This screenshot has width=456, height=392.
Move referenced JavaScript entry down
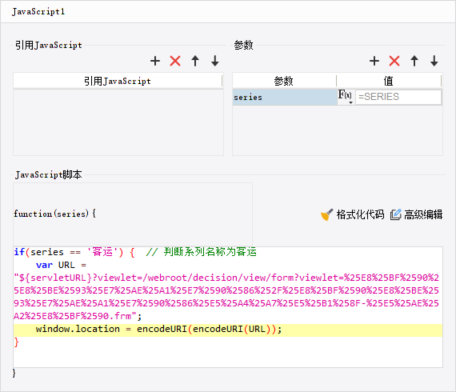(215, 61)
